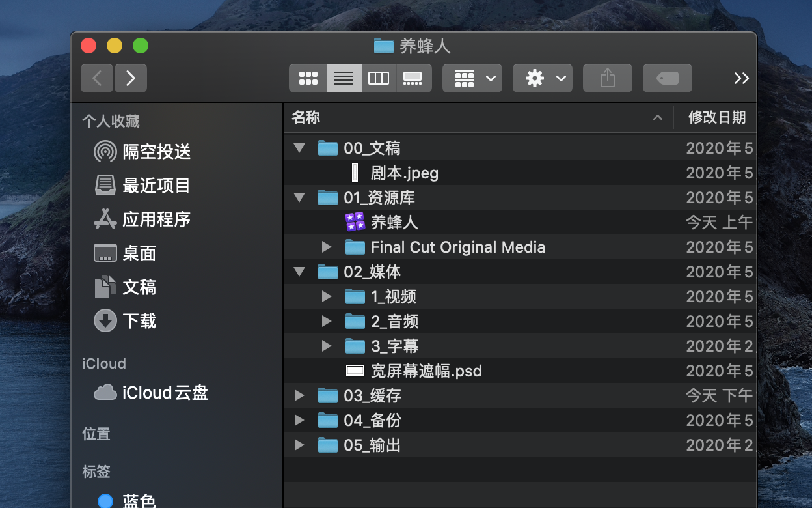This screenshot has height=508, width=812.
Task: Select the 宽屏幕遮幅.psd file
Action: pyautogui.click(x=426, y=371)
